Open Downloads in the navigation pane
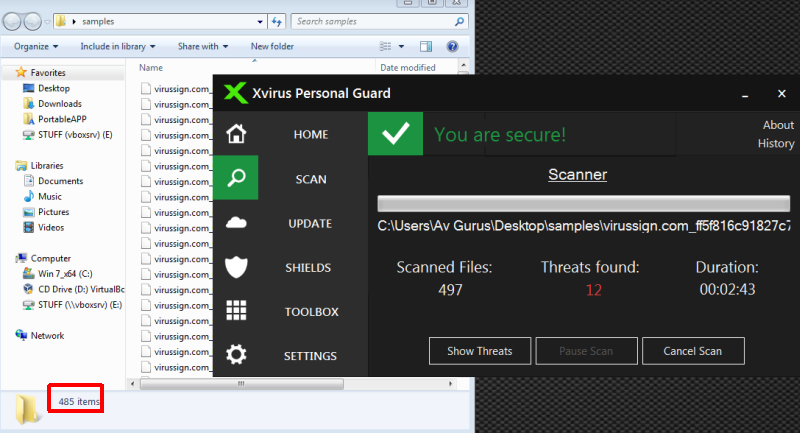This screenshot has width=800, height=433. click(x=60, y=104)
